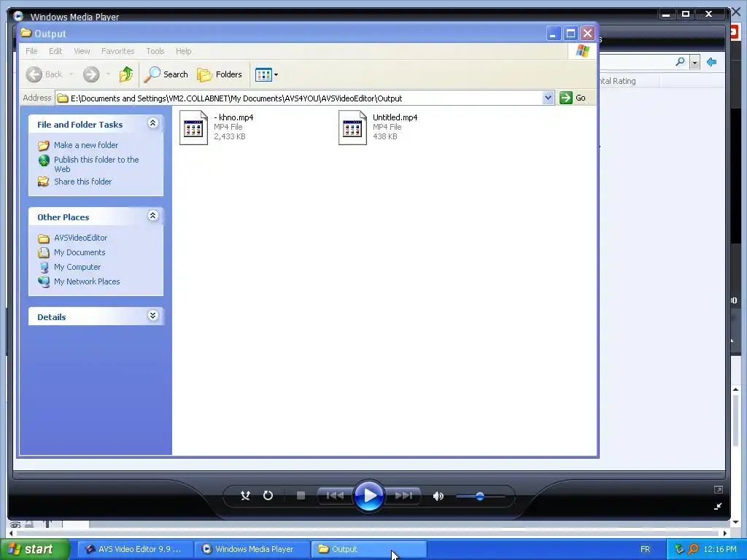Toggle the Folders pane button
This screenshot has width=747, height=560.
(220, 74)
